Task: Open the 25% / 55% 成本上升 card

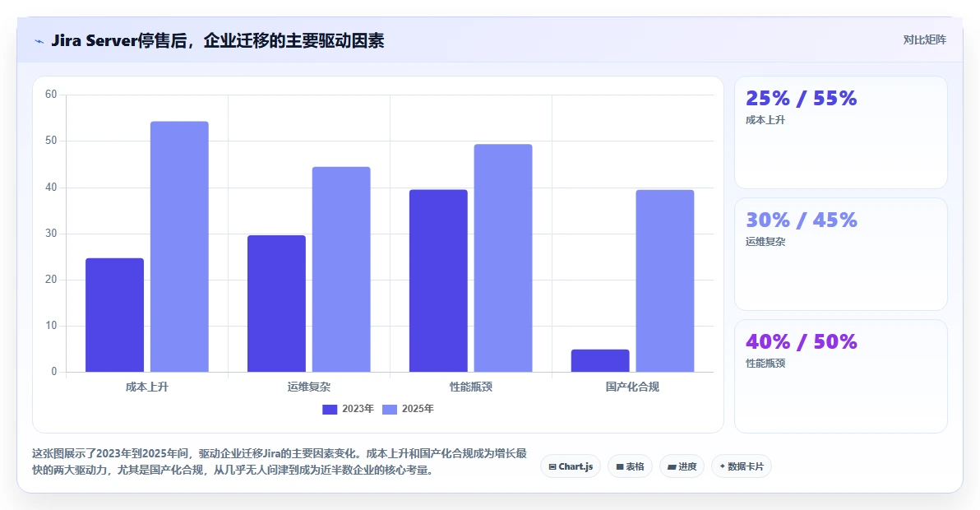Action: tap(840, 132)
